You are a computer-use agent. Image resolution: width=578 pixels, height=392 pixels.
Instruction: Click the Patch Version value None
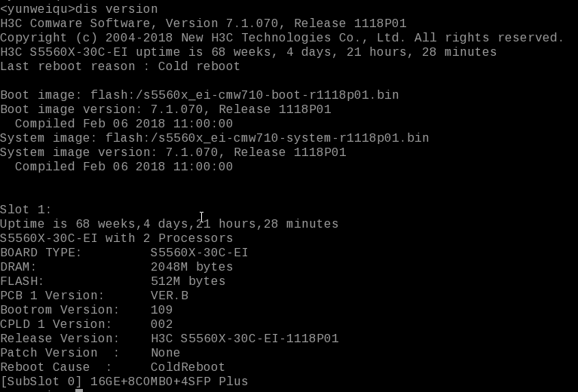165,353
